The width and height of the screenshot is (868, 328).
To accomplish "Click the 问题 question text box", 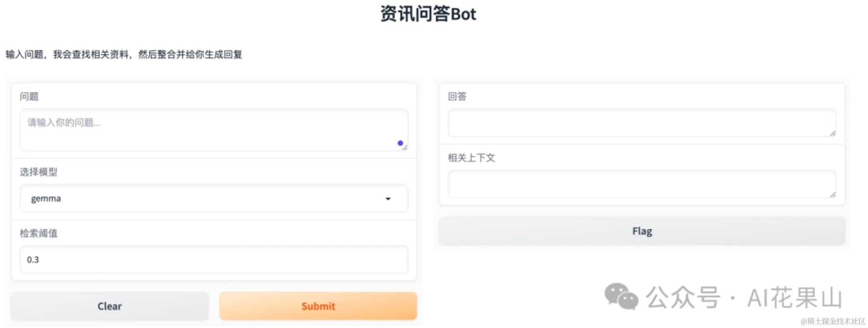I will (203, 130).
